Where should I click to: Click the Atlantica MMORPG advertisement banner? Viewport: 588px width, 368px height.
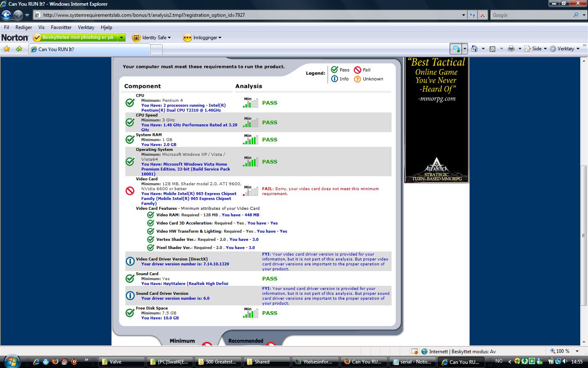pyautogui.click(x=437, y=120)
